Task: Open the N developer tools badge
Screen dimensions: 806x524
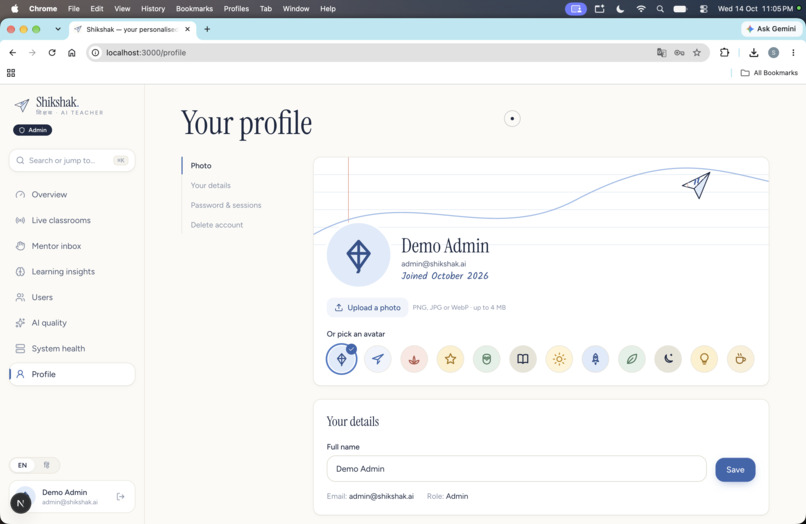Action: pyautogui.click(x=21, y=503)
